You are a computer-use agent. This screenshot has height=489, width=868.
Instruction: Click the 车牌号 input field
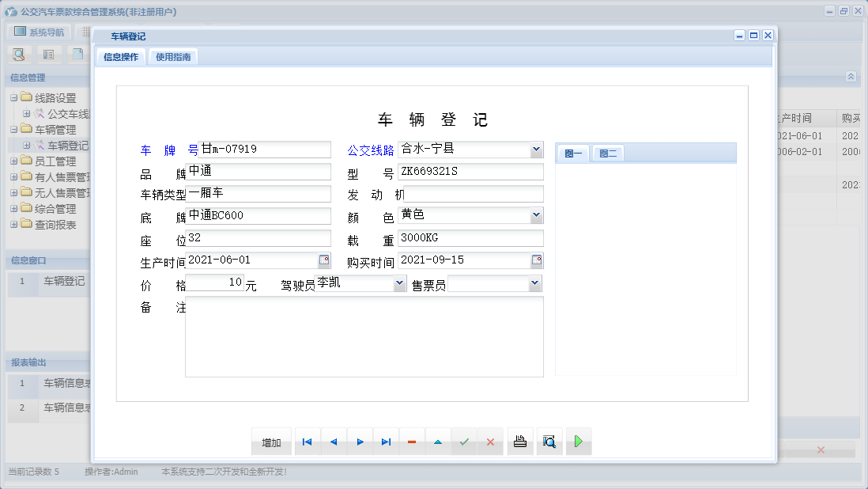click(x=264, y=150)
